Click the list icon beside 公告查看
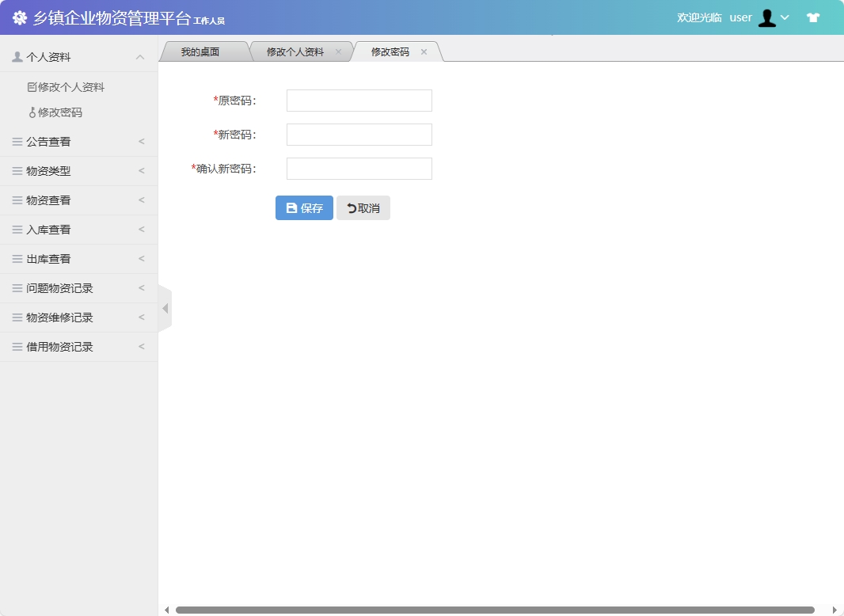This screenshot has height=616, width=844. pos(17,142)
